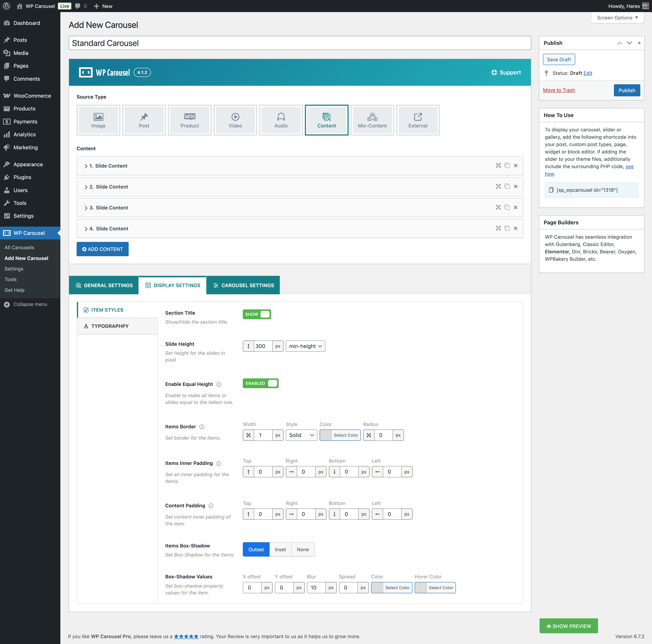The width and height of the screenshot is (652, 644).
Task: Expand the 4. Slide Content row
Action: coord(300,229)
